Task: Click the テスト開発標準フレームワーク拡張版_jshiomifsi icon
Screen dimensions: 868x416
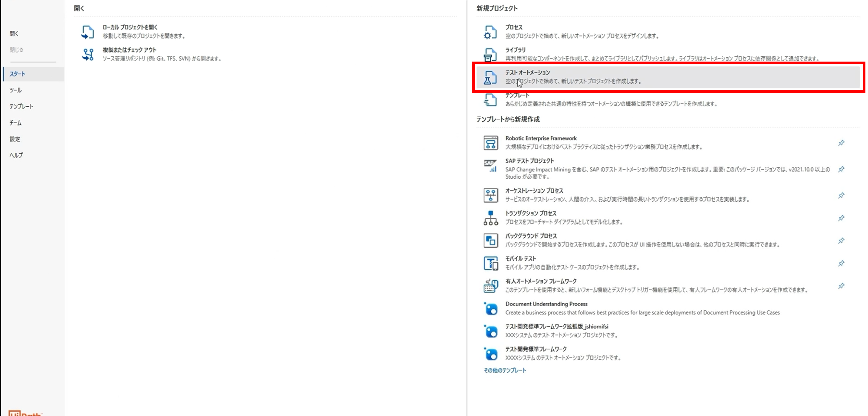Action: point(491,331)
